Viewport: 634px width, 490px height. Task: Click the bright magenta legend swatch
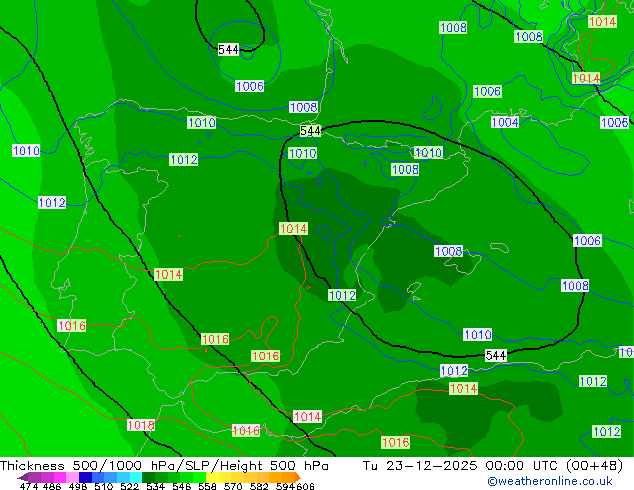(60, 477)
